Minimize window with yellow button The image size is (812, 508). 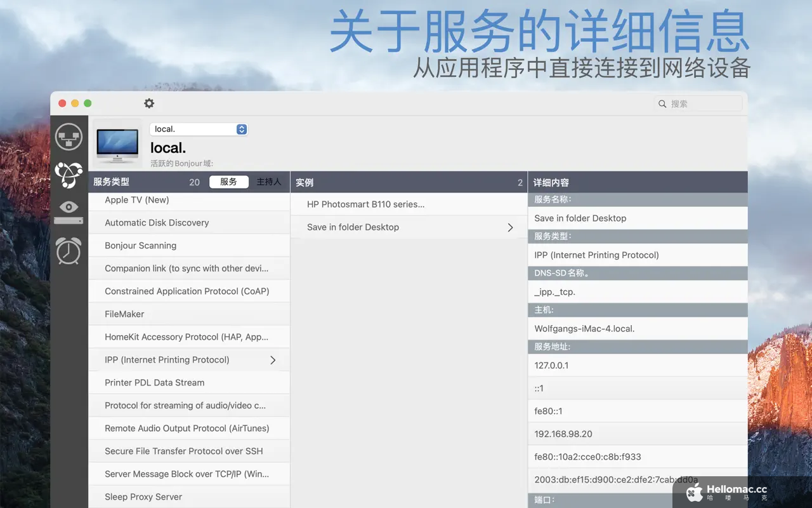coord(75,104)
